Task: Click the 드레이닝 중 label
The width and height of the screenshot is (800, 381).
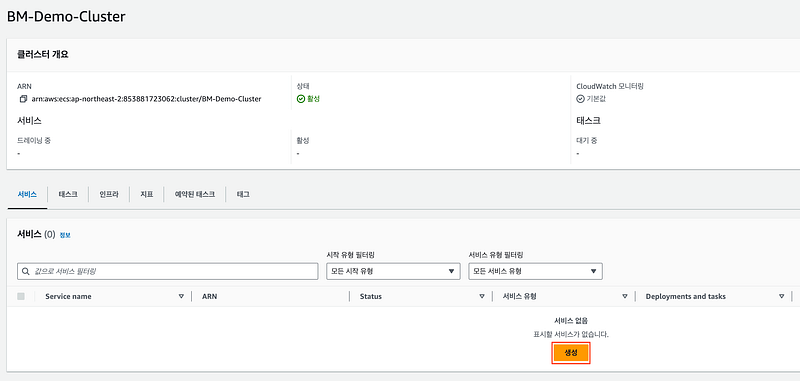Action: [34, 140]
